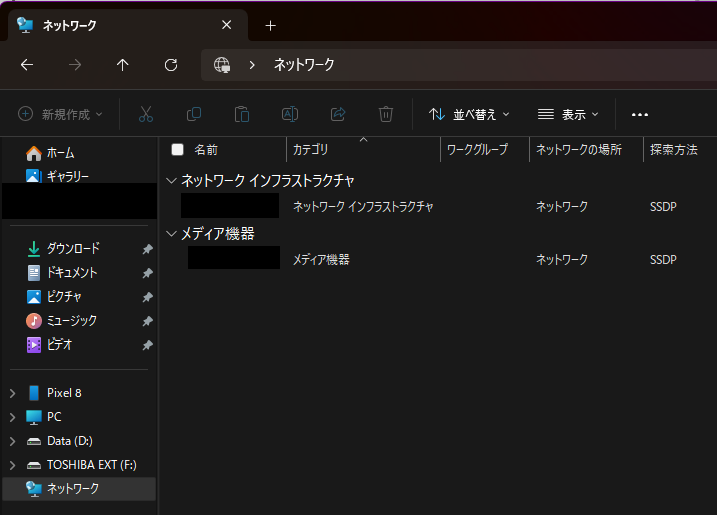Viewport: 717px width, 515px height.
Task: Click the 新規作成 button
Action: point(61,114)
